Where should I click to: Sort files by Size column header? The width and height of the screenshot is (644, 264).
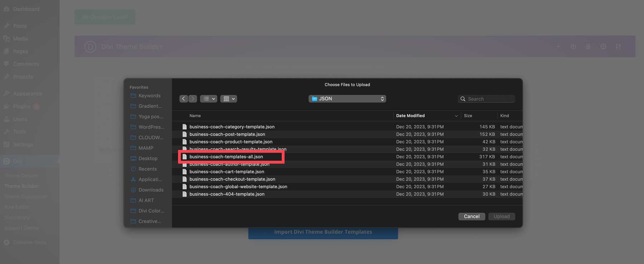coord(468,116)
